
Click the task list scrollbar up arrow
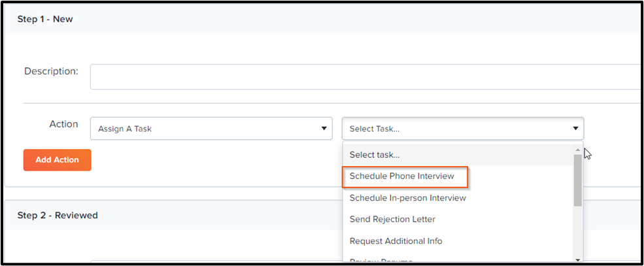[578, 150]
